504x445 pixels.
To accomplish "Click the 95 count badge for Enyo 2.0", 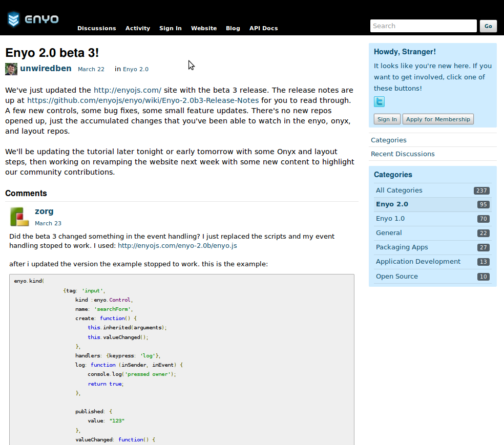I will tap(484, 205).
